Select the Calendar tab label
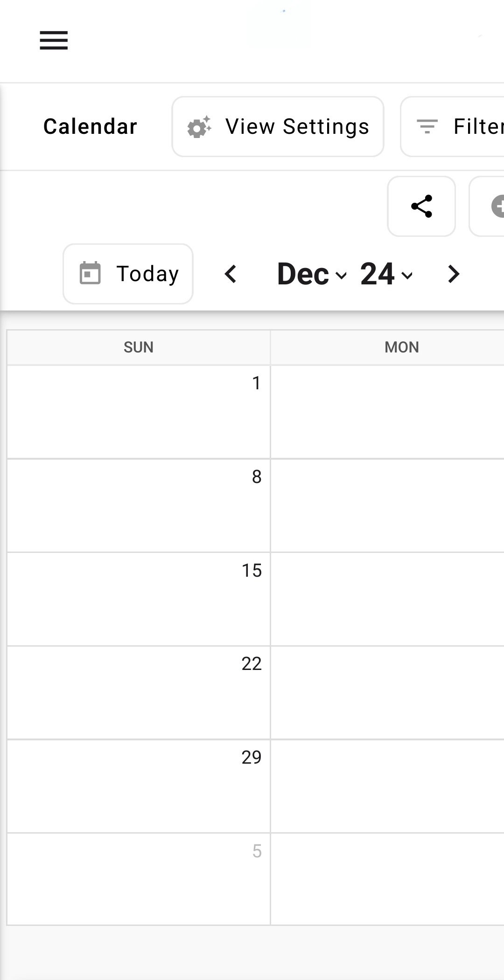This screenshot has height=980, width=504. pos(90,127)
